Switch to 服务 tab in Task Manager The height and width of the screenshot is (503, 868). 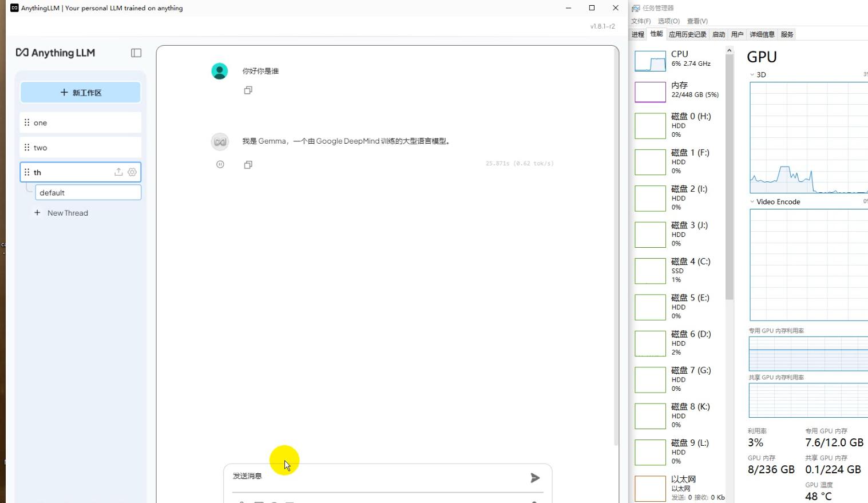787,34
